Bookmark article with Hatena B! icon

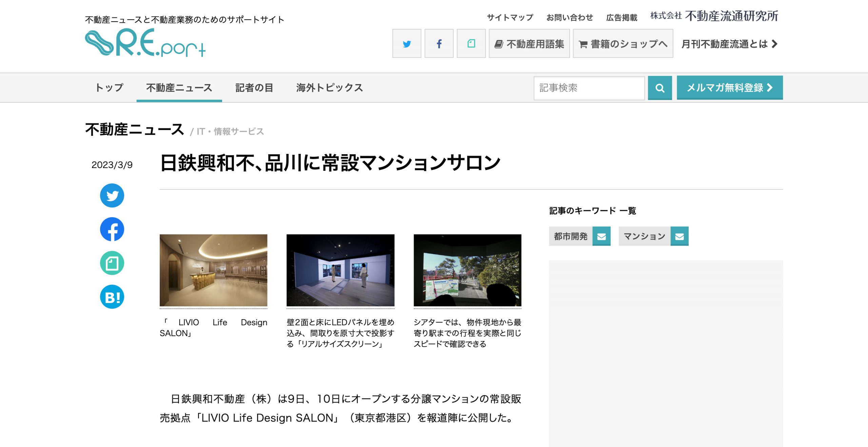tap(112, 297)
